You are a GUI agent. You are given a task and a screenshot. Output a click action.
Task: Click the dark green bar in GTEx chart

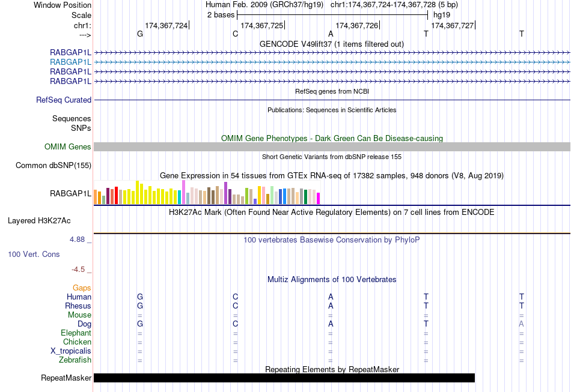click(x=305, y=197)
